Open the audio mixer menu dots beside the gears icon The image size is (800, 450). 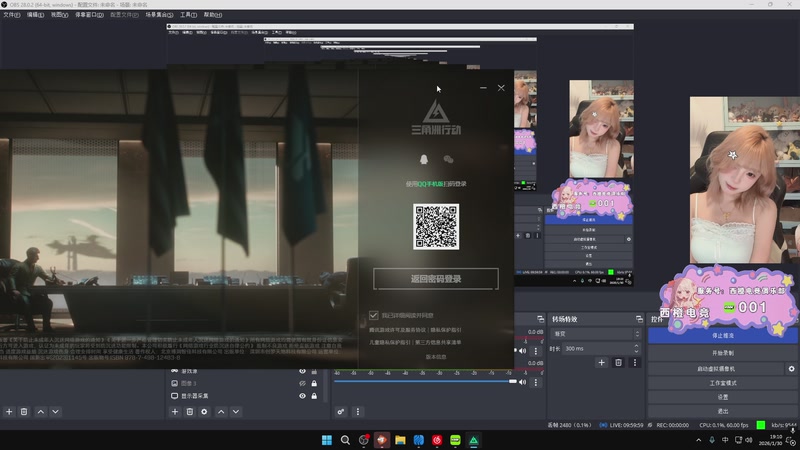point(358,412)
